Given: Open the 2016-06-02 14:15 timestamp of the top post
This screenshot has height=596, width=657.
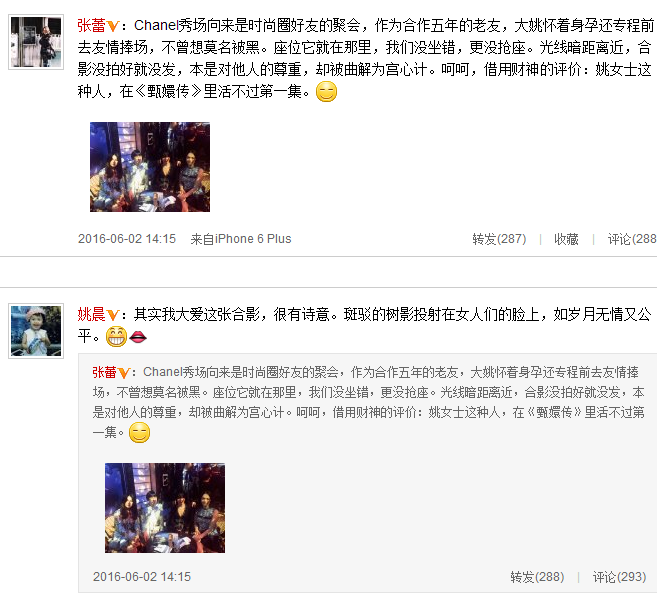Looking at the screenshot, I should [127, 239].
